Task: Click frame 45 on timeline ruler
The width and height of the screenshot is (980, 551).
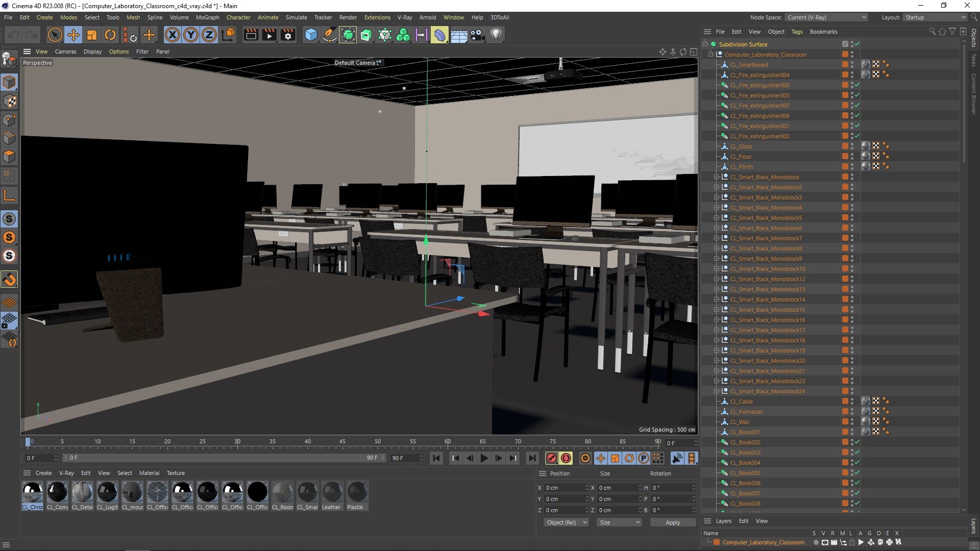Action: pos(342,442)
